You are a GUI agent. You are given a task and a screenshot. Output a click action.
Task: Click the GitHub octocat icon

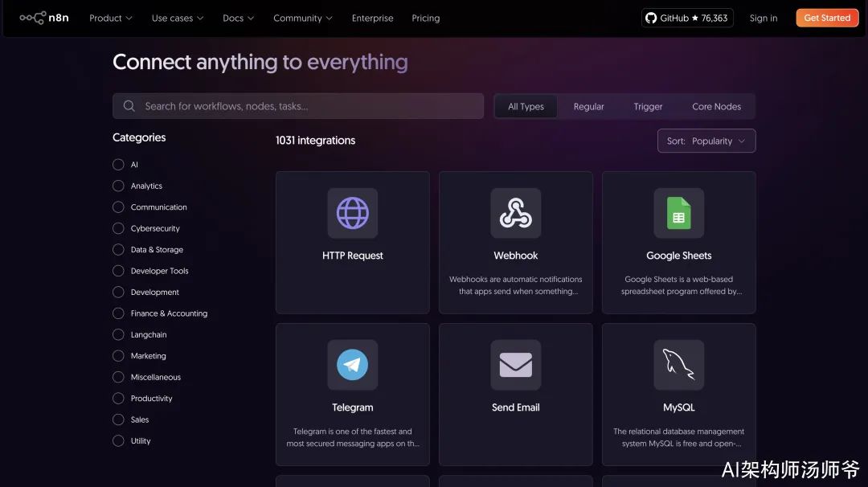pyautogui.click(x=651, y=18)
